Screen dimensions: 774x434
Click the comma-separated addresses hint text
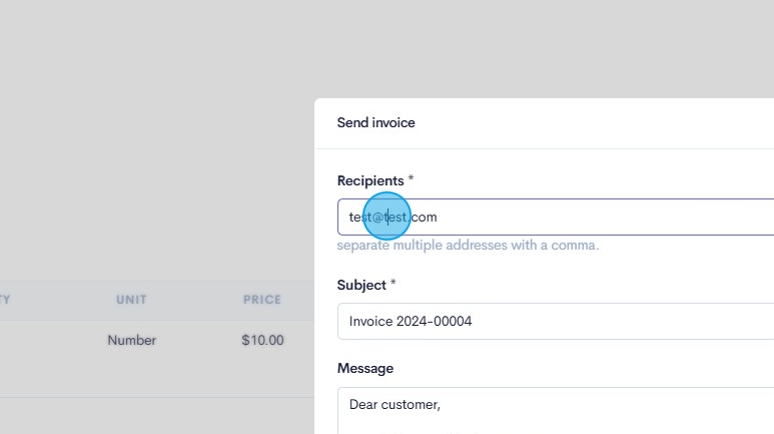(468, 245)
